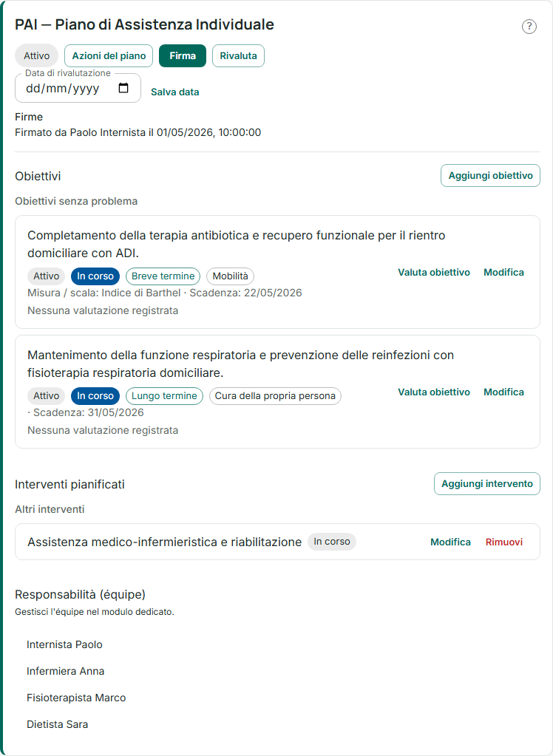This screenshot has height=756, width=553.
Task: Click Valuta obiettivo for antibiotic therapy goal
Action: pos(433,273)
